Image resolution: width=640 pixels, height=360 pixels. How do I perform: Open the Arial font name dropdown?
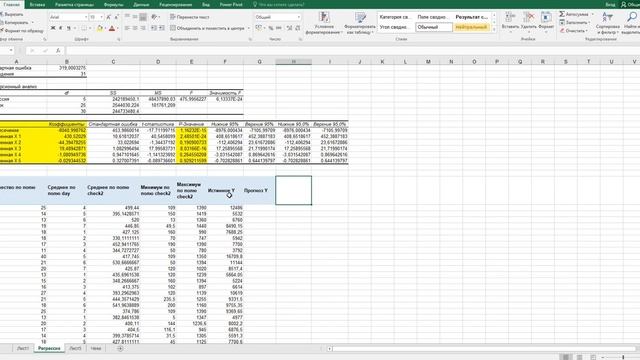tap(86, 17)
